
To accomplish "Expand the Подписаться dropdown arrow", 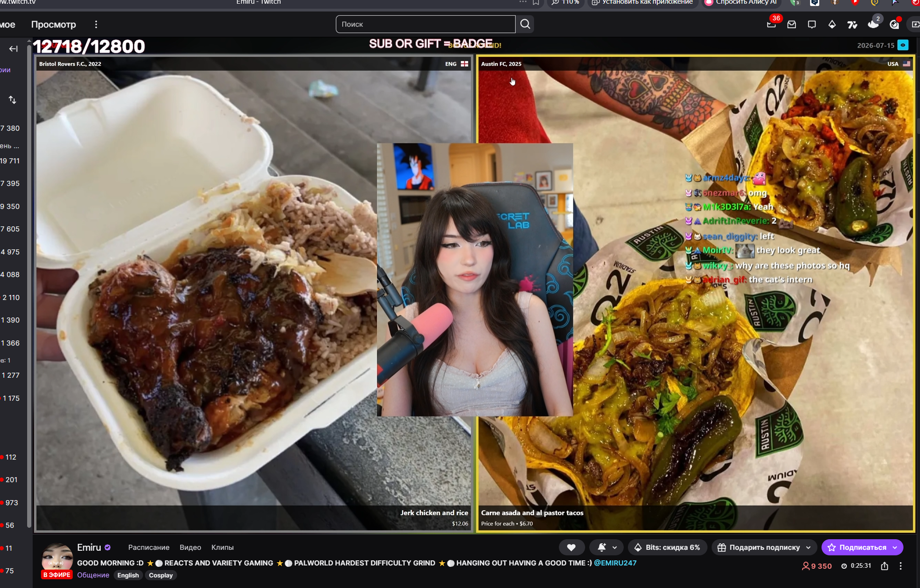I will tap(895, 548).
